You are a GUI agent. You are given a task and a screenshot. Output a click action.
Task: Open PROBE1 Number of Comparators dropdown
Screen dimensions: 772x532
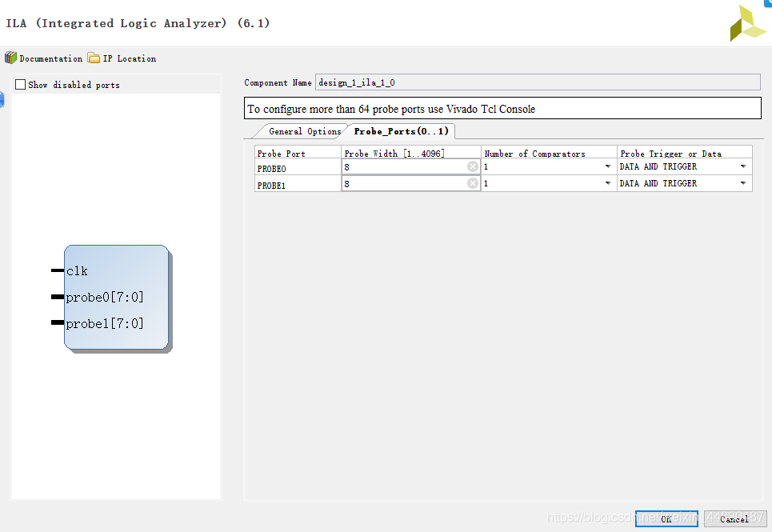[x=607, y=183]
